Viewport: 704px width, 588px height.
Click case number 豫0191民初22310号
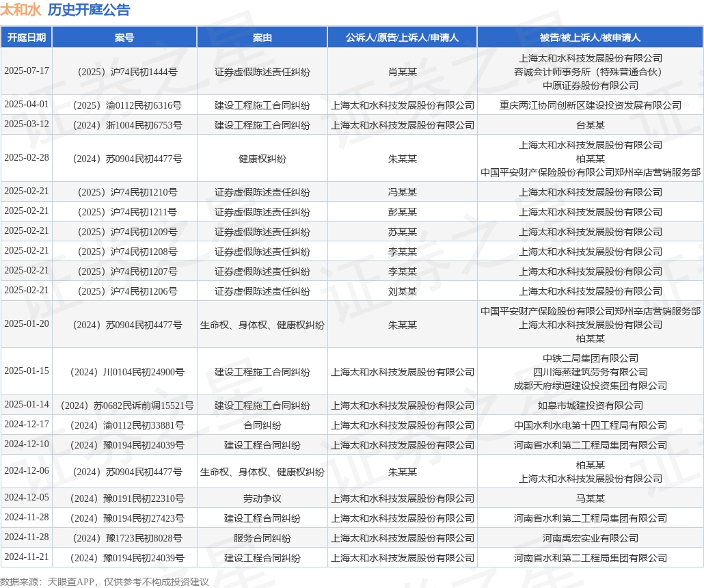pyautogui.click(x=128, y=498)
